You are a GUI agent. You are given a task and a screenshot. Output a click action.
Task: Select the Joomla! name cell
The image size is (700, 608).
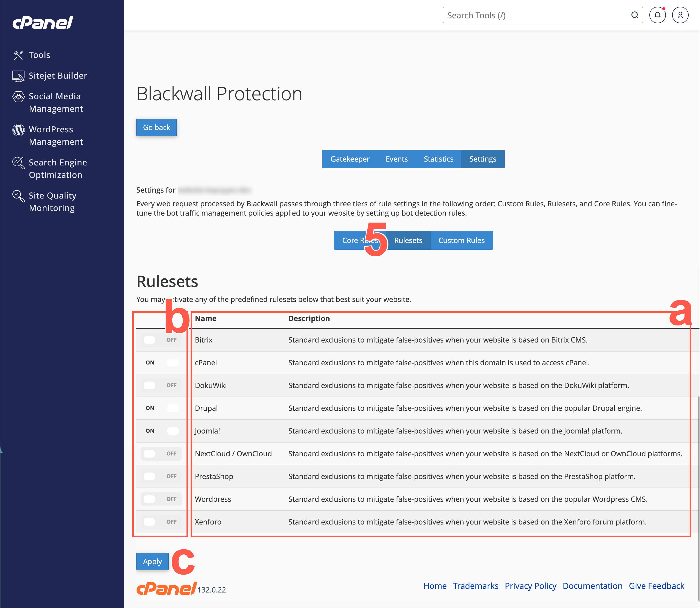pyautogui.click(x=207, y=431)
